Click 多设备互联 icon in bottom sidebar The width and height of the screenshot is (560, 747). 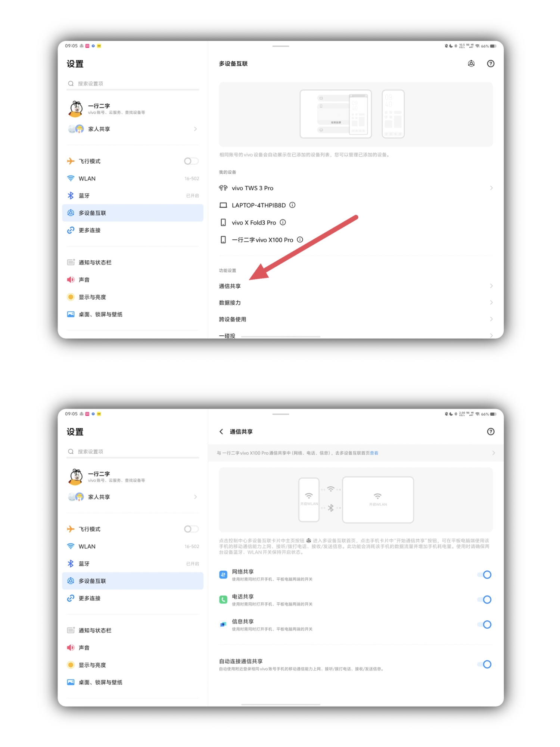point(71,580)
